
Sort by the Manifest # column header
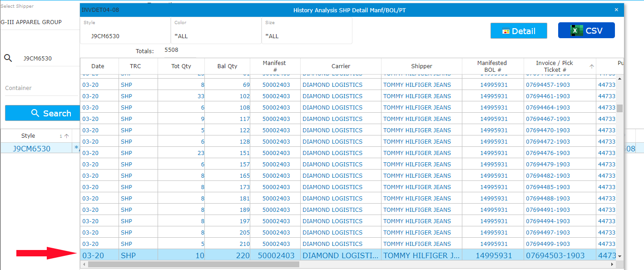click(x=274, y=66)
